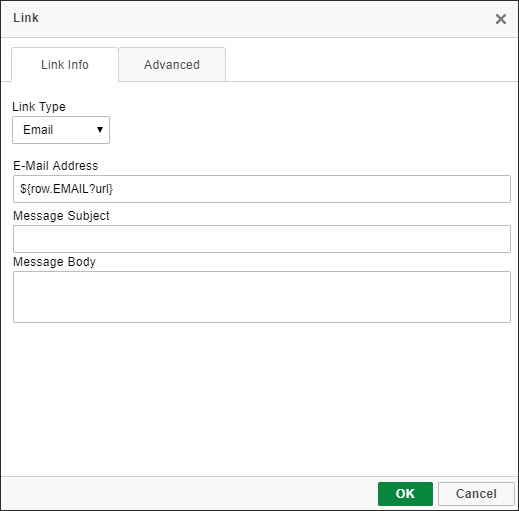Click the empty Message Subject field

[x=262, y=239]
